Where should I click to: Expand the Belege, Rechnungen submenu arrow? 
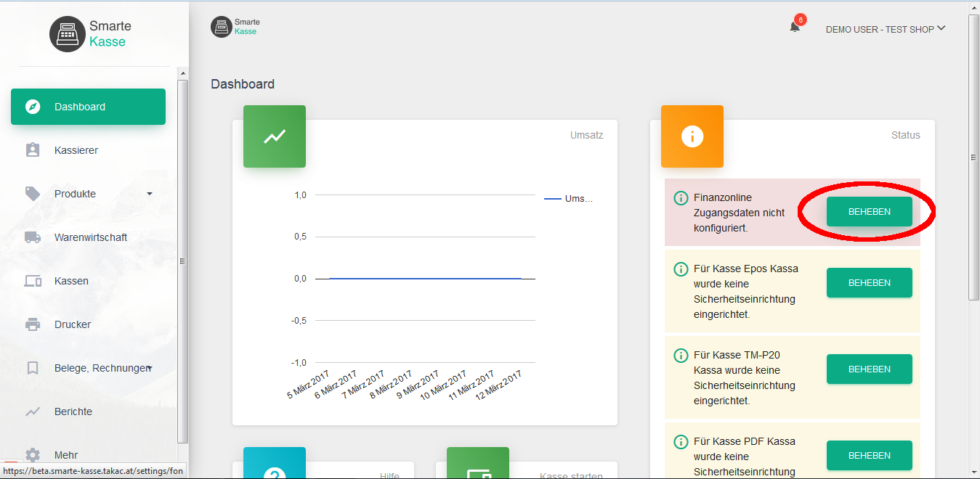(150, 369)
